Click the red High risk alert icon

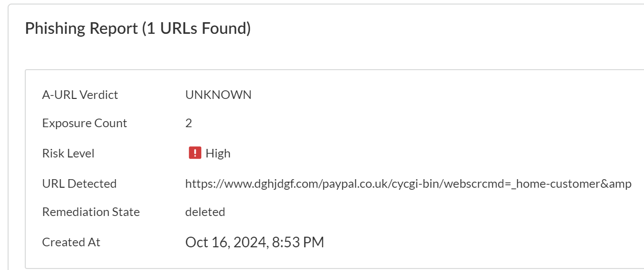point(195,153)
